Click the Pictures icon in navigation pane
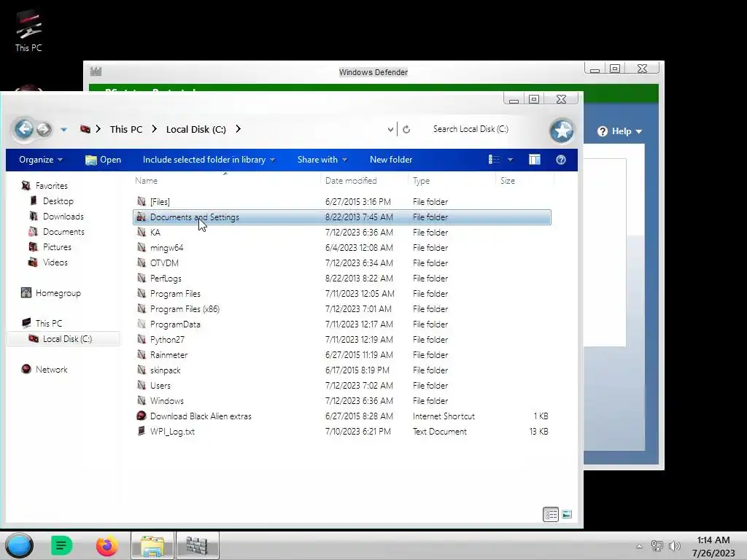 (33, 246)
